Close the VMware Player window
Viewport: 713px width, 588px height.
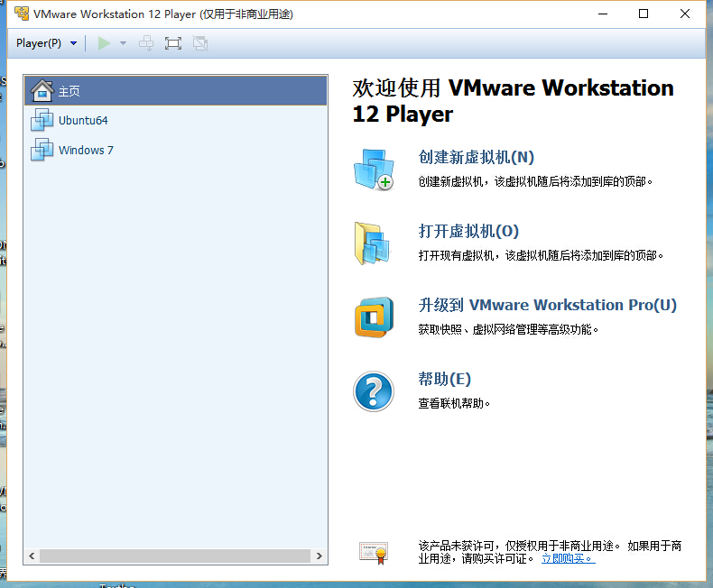click(685, 14)
